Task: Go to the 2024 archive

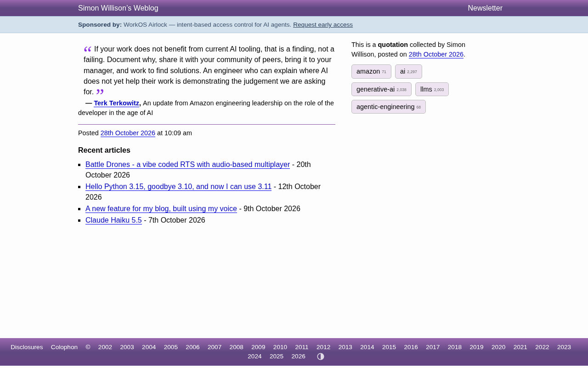Action: tap(254, 356)
